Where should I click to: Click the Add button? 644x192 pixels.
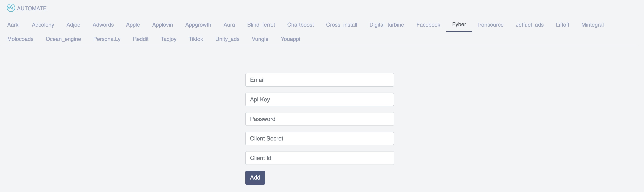click(255, 178)
